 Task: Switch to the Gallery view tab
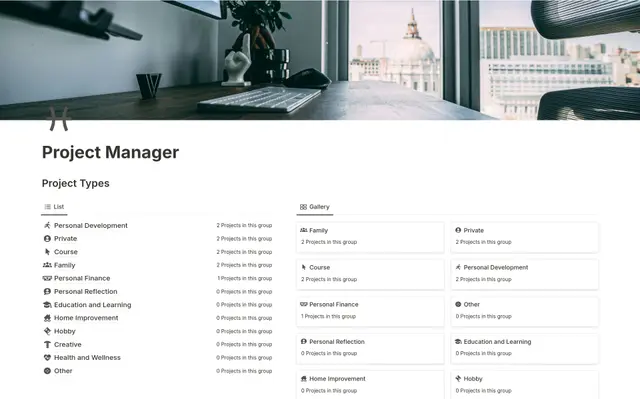315,207
